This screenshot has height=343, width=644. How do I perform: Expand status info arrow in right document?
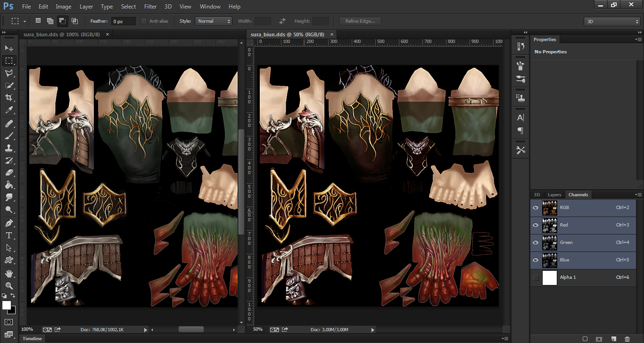pyautogui.click(x=372, y=330)
